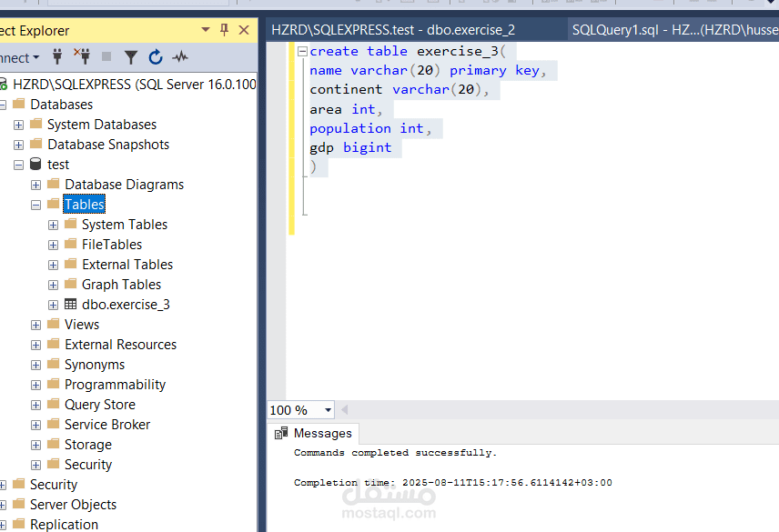The width and height of the screenshot is (779, 532).
Task: Open Activity Monitor pulse icon
Action: (x=180, y=57)
